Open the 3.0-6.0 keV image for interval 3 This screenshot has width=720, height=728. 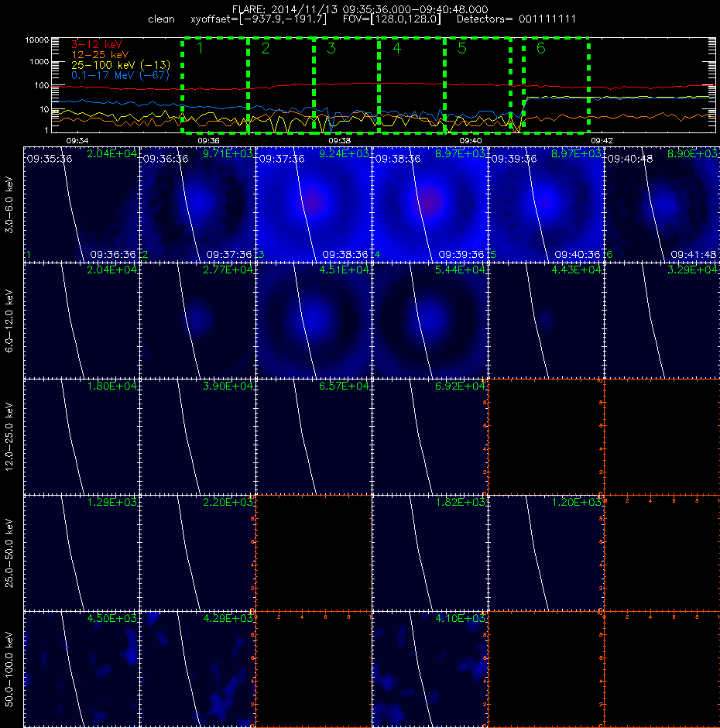pyautogui.click(x=314, y=204)
